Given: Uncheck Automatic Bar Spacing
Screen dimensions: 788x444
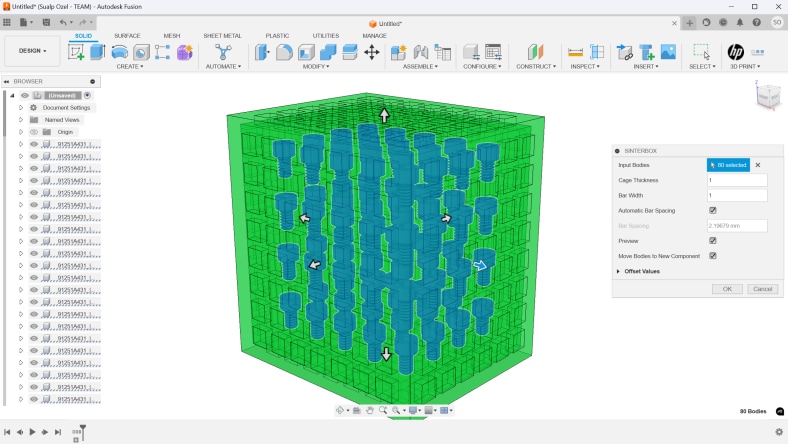Looking at the screenshot, I should [x=713, y=210].
